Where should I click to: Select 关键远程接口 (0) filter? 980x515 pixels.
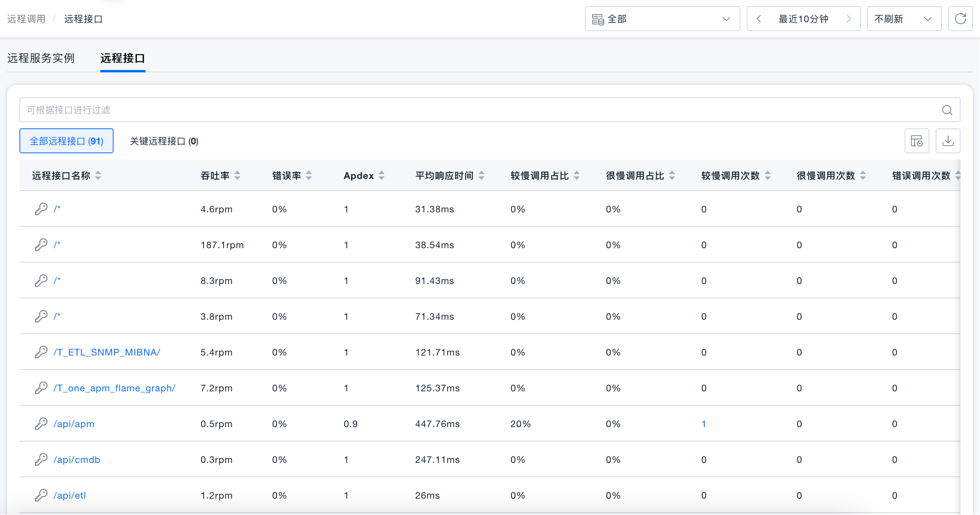click(164, 141)
